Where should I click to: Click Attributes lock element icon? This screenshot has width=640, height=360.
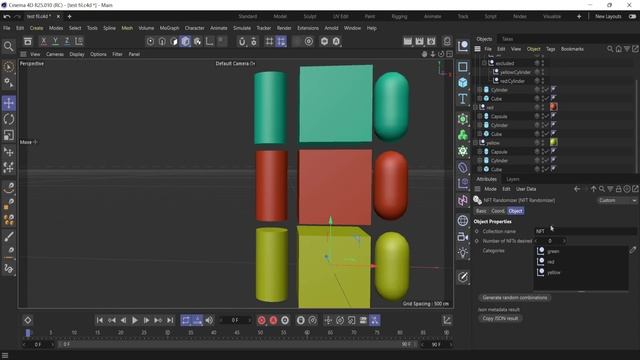pyautogui.click(x=618, y=189)
